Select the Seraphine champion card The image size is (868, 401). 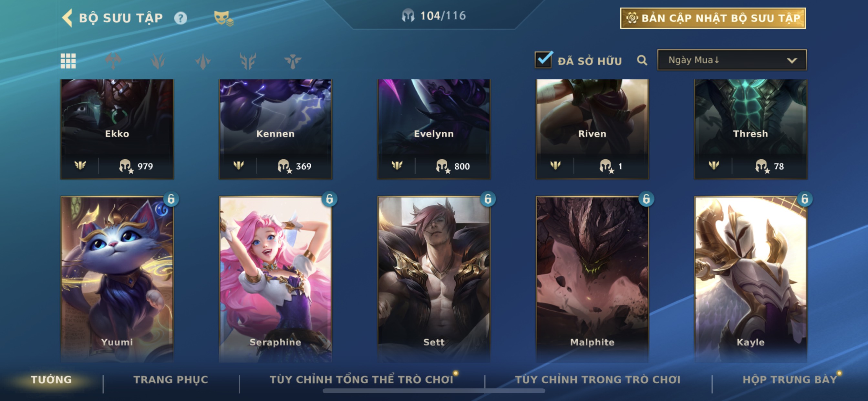point(275,279)
